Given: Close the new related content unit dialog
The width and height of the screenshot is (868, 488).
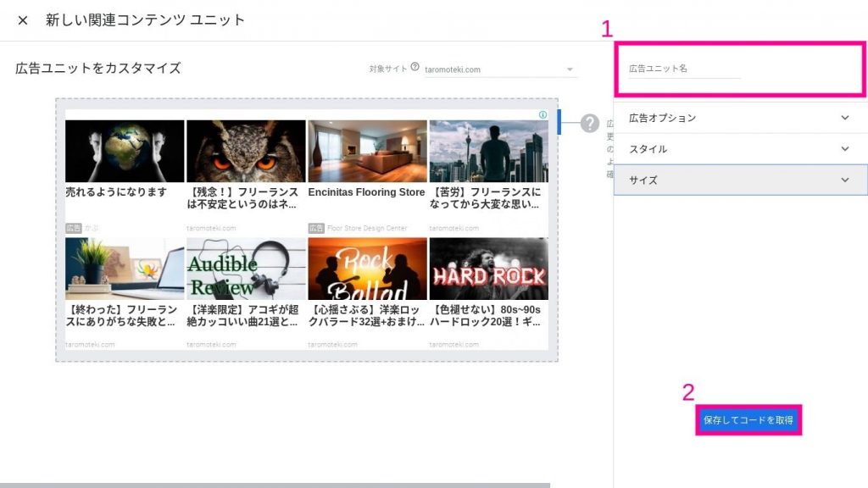Looking at the screenshot, I should coord(23,20).
